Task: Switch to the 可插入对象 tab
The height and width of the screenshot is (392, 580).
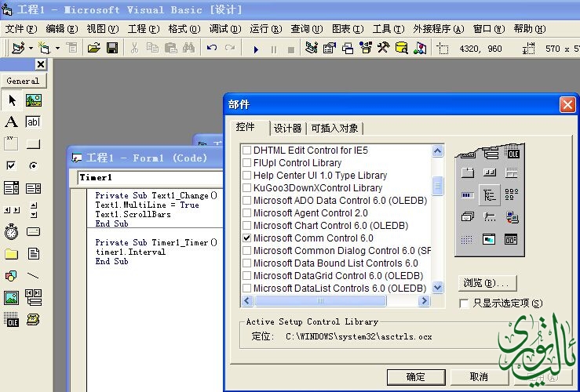Action: [x=335, y=129]
